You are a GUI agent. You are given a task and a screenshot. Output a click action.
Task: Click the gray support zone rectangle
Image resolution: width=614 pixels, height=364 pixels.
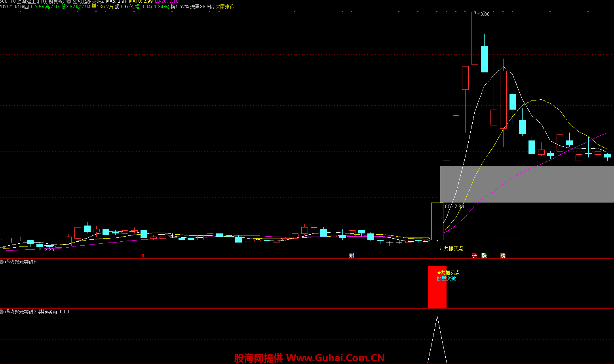(x=527, y=184)
